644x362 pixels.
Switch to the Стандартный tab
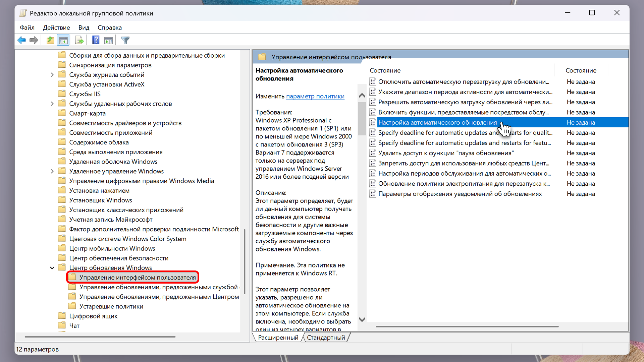click(x=326, y=338)
